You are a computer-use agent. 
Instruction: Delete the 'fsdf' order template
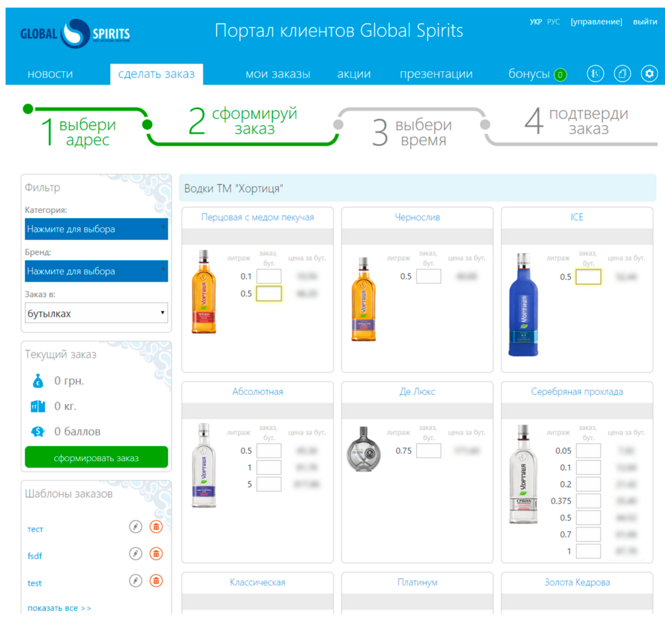coord(156,554)
